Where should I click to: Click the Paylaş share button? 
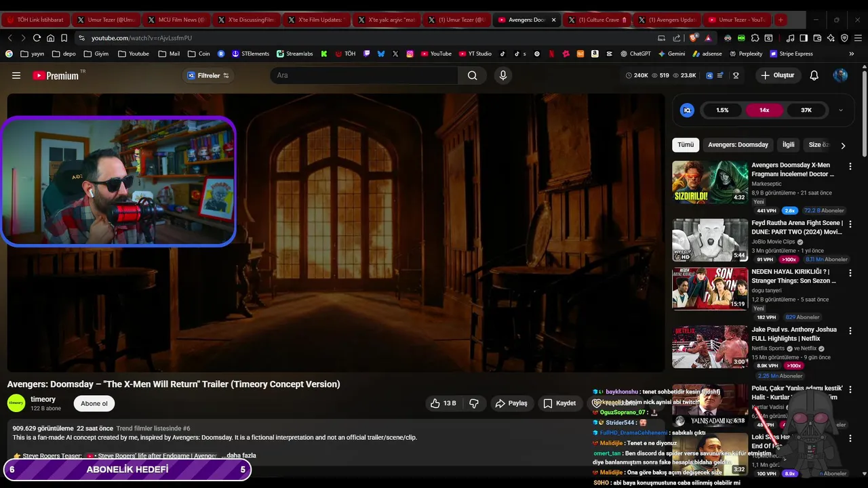511,403
